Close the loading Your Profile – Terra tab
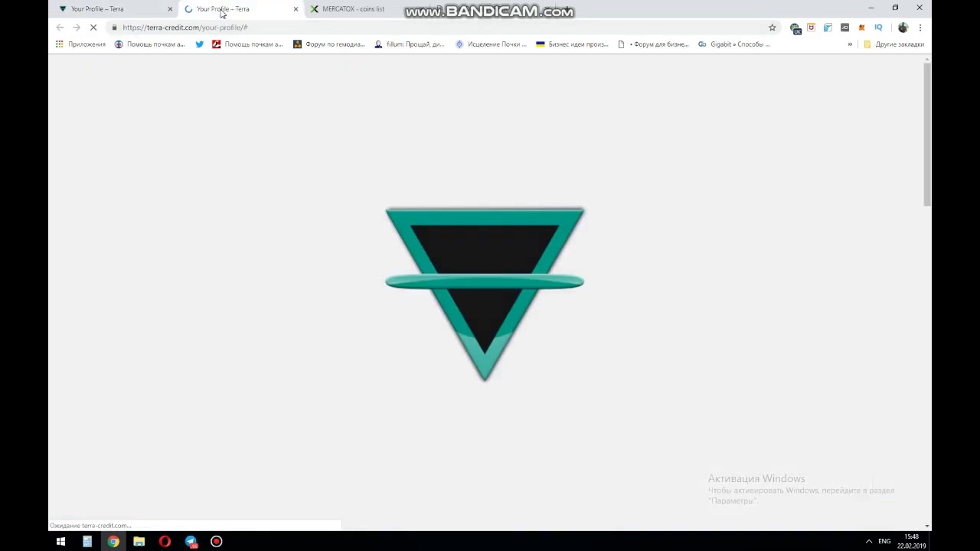The width and height of the screenshot is (980, 551). pos(296,9)
